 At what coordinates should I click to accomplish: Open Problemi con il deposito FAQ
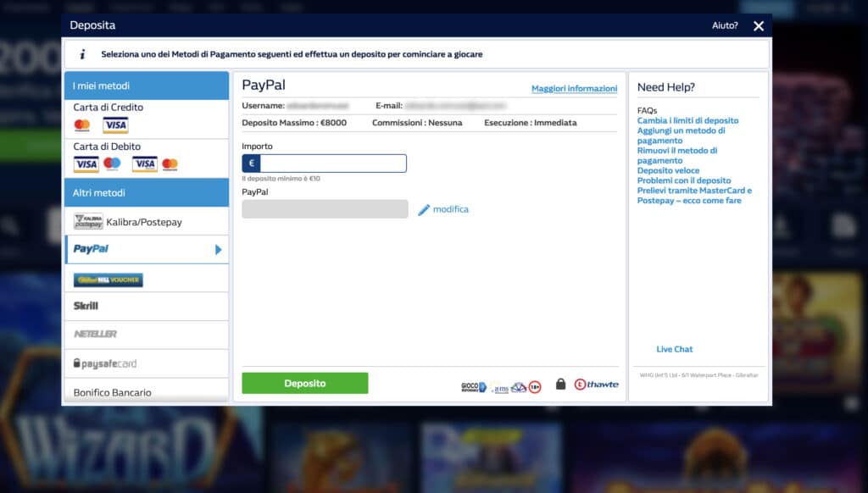point(684,180)
